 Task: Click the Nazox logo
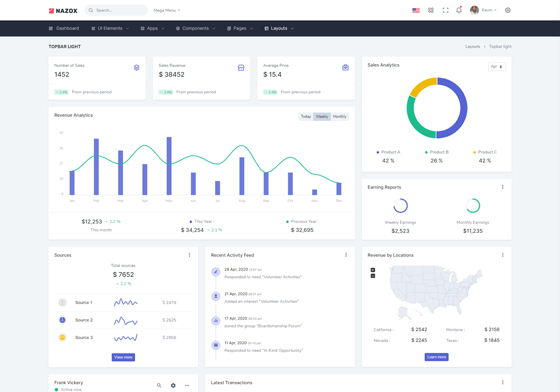click(63, 11)
